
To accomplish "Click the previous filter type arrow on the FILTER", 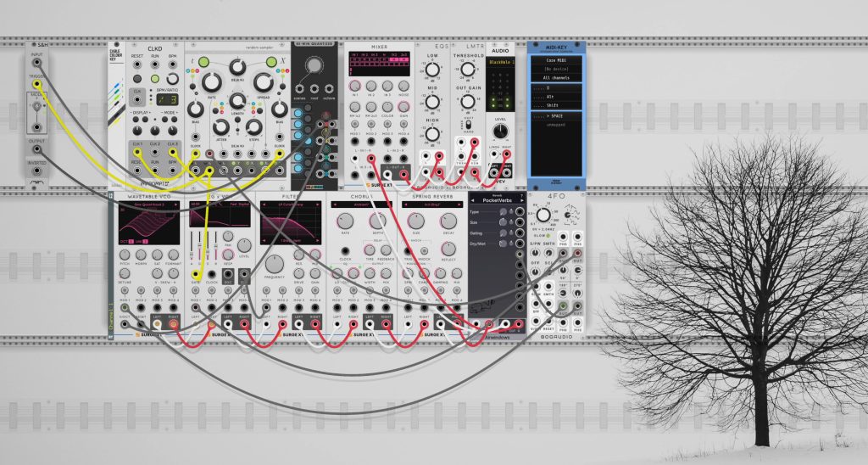I will pos(263,204).
